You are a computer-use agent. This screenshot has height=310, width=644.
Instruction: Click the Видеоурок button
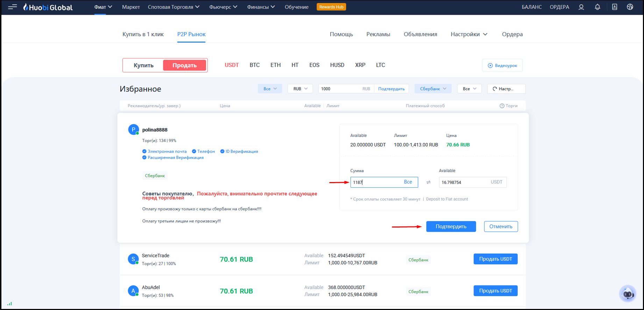tap(502, 65)
